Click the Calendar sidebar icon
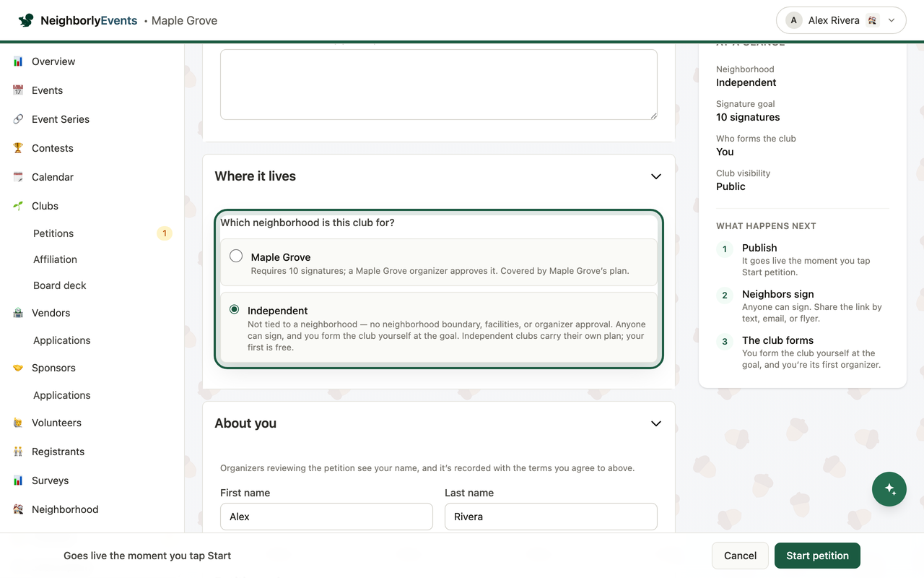924x578 pixels. pos(18,177)
